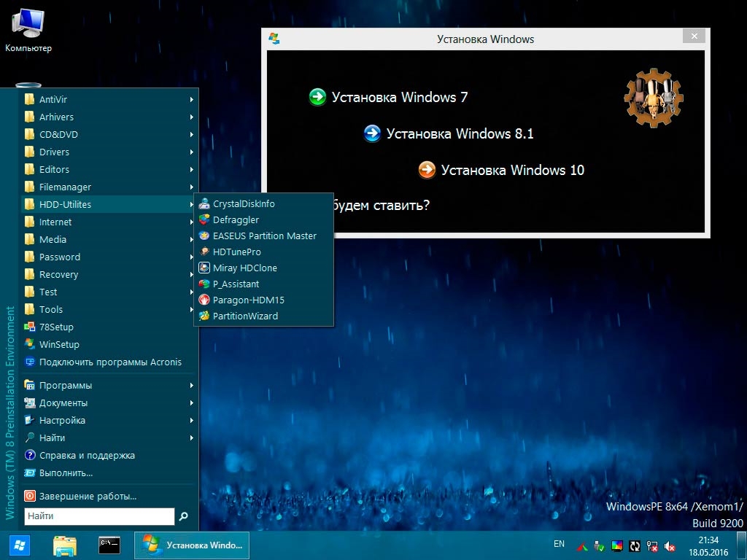Open command prompt from taskbar
Screen dimensions: 747x560
click(x=109, y=545)
